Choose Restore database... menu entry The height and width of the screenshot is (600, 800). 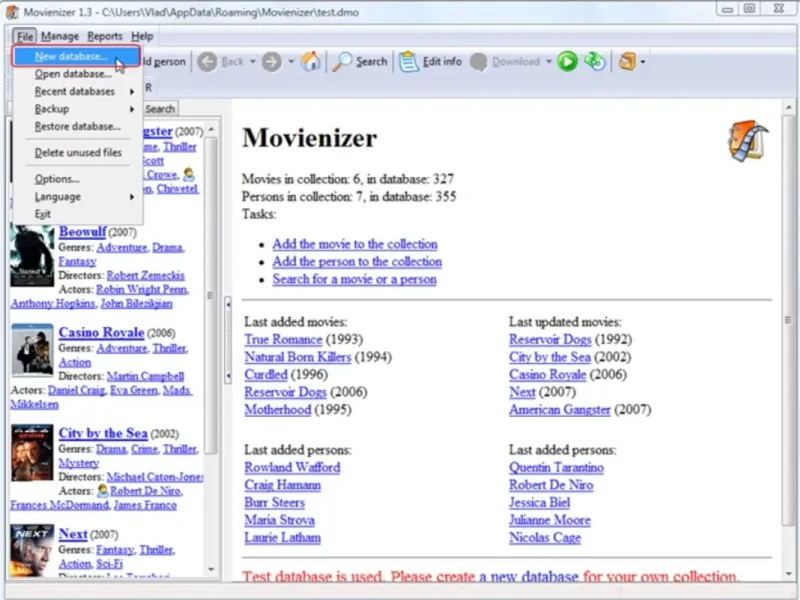pos(78,127)
